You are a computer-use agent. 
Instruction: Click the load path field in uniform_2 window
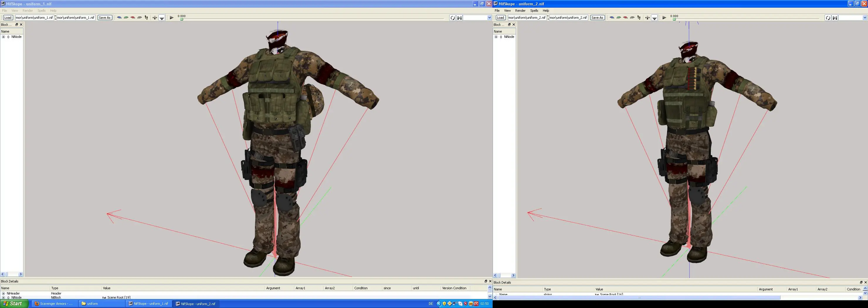pyautogui.click(x=527, y=18)
